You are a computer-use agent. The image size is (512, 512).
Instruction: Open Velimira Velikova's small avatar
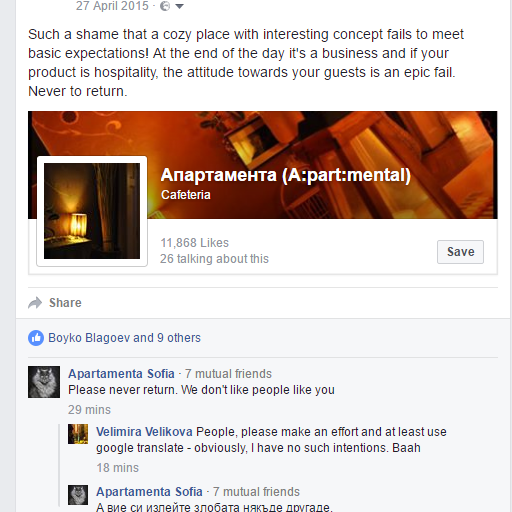[x=78, y=434]
